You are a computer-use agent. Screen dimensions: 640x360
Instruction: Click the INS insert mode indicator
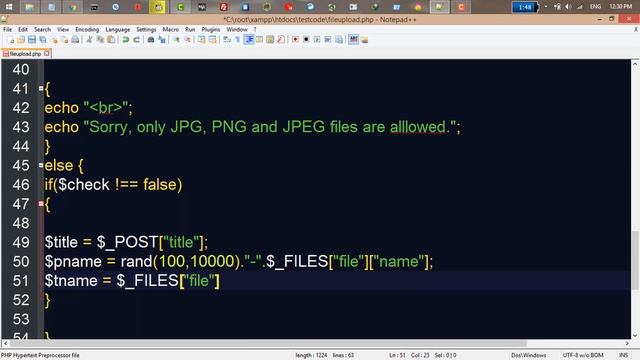point(623,355)
